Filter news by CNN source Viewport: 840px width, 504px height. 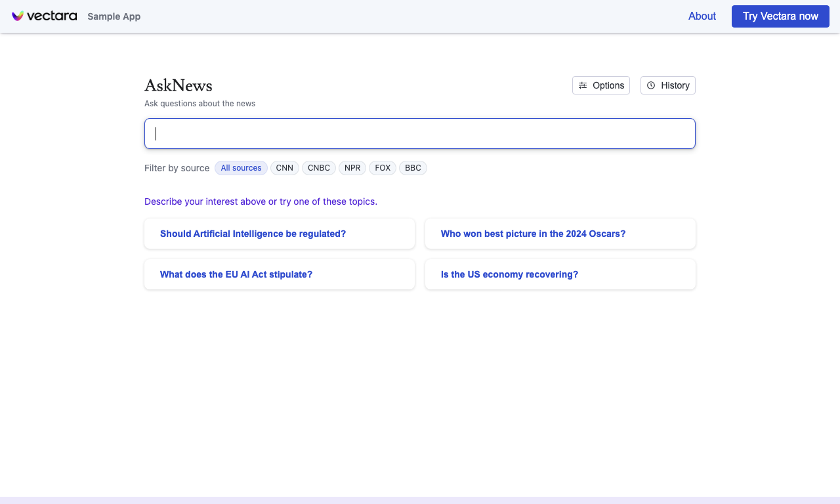click(x=285, y=168)
